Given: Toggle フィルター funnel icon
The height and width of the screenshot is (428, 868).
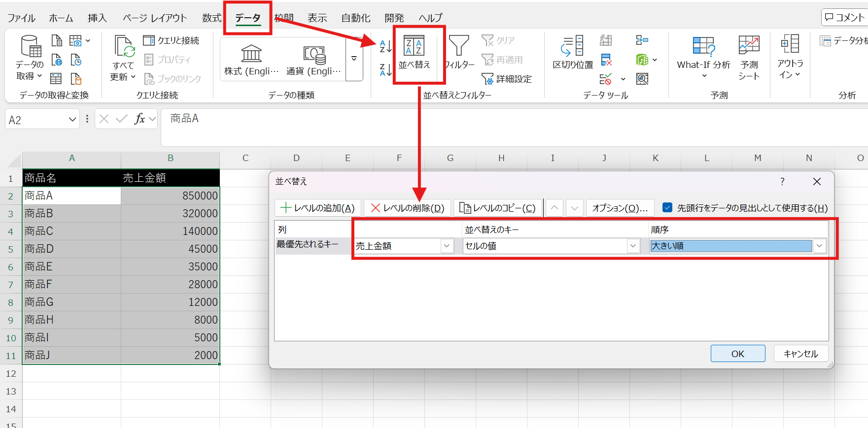Looking at the screenshot, I should click(459, 45).
